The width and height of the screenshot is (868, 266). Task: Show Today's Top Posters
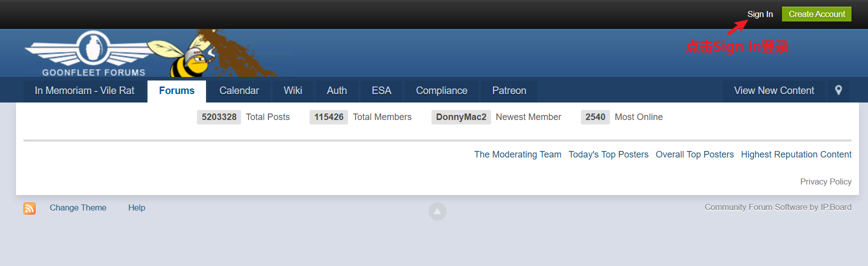(x=608, y=154)
